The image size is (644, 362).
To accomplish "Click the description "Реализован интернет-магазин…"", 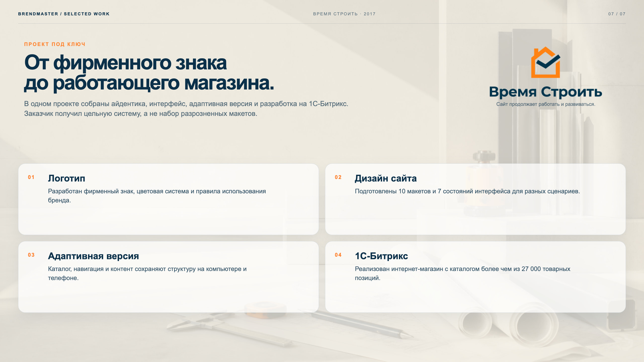I will pyautogui.click(x=463, y=273).
